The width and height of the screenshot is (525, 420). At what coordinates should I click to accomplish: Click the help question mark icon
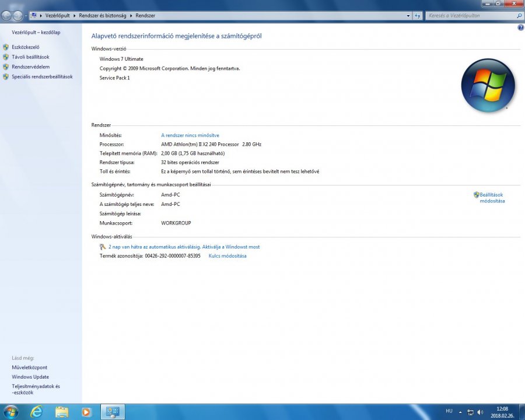[521, 28]
